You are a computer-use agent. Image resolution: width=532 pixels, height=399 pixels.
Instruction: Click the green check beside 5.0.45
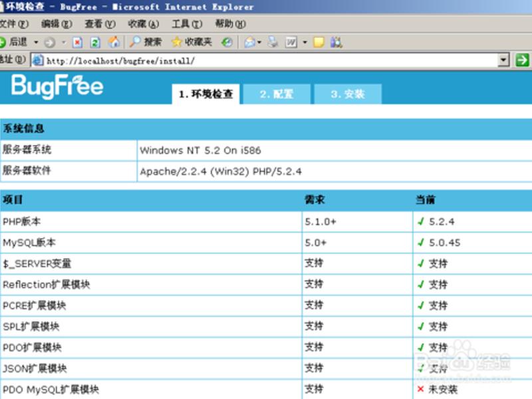(x=421, y=243)
